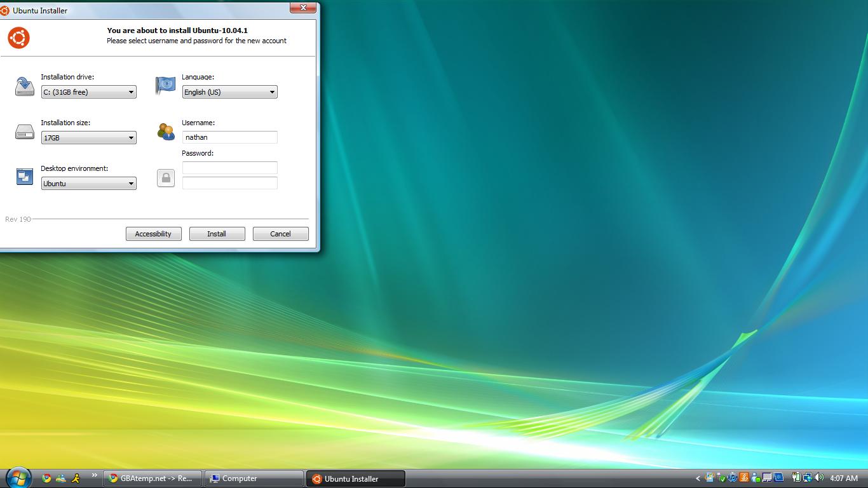Open the Installation size dropdown showing 17GB
868x488 pixels.
[x=89, y=138]
